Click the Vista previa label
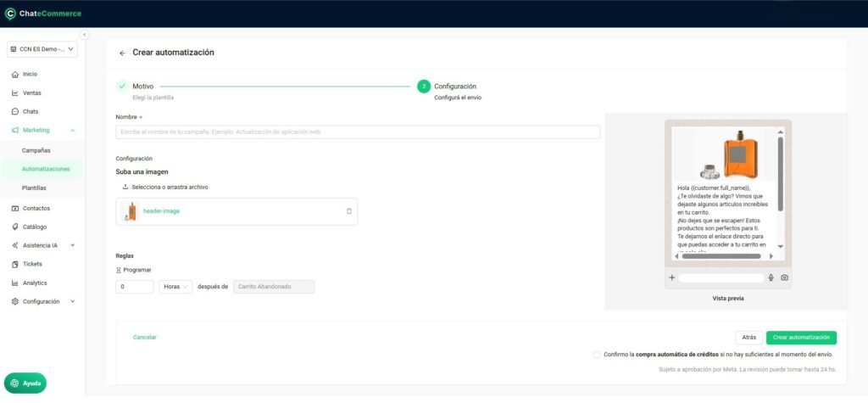This screenshot has height=403, width=868. click(728, 299)
